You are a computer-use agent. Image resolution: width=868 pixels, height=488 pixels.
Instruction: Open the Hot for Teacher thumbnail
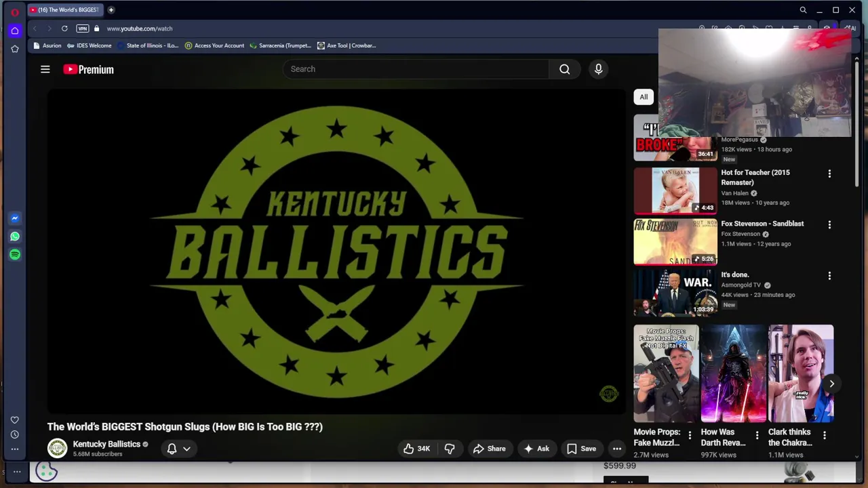point(675,190)
